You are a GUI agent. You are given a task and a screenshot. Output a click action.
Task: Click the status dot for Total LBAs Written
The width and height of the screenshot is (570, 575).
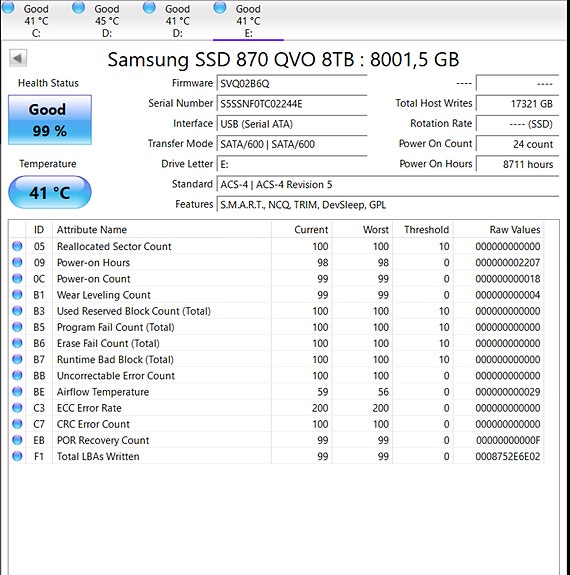click(17, 456)
